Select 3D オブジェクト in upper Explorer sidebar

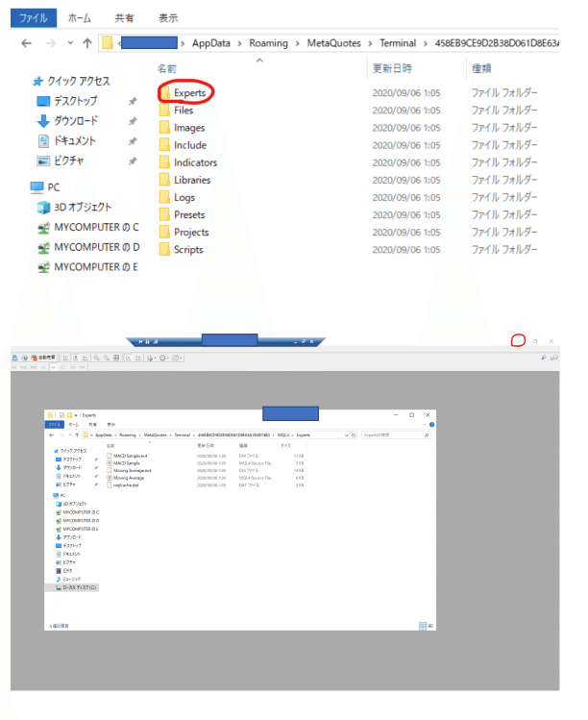74,208
